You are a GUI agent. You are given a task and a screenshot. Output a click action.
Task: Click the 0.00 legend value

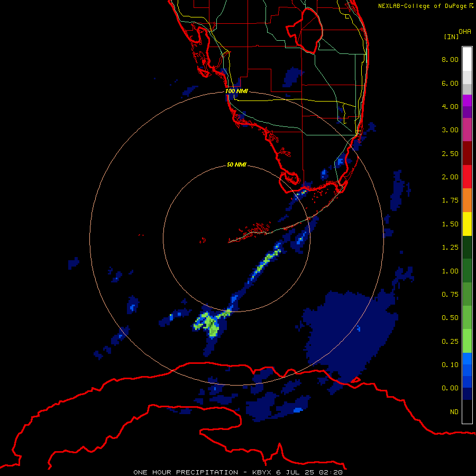click(x=450, y=388)
